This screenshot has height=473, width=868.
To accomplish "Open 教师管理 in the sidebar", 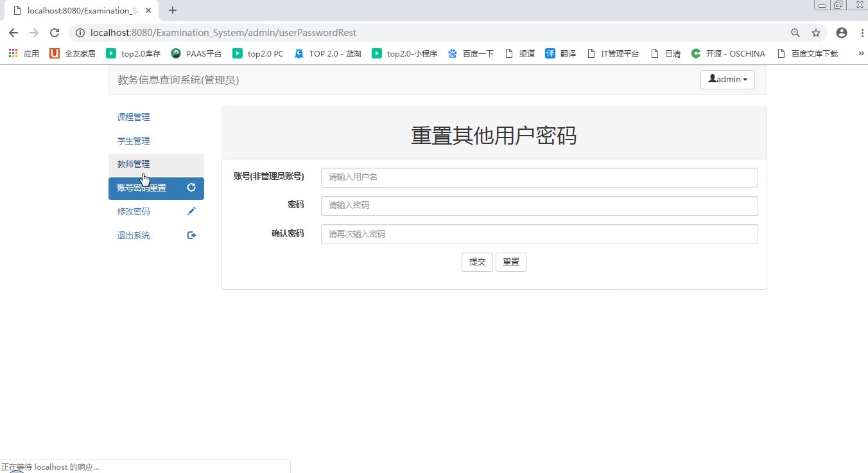I will point(134,165).
